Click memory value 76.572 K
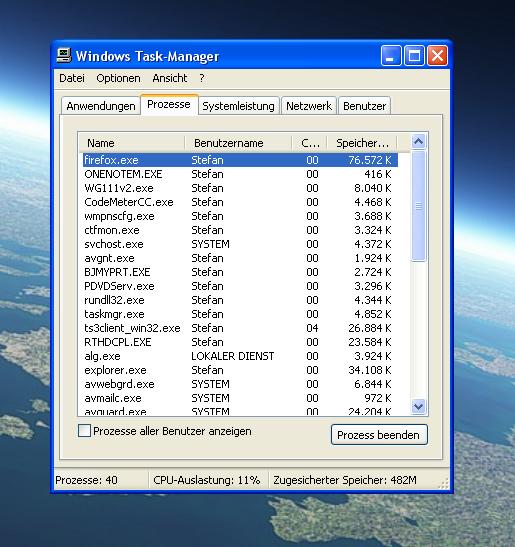The width and height of the screenshot is (515, 547). tap(370, 160)
